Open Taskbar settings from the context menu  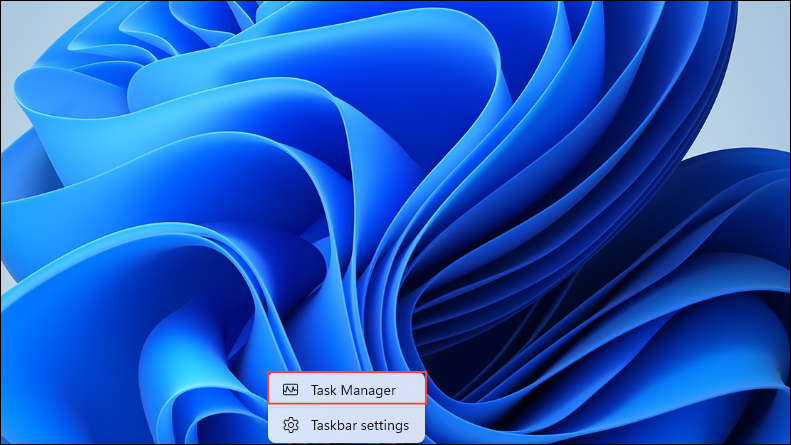[x=347, y=425]
